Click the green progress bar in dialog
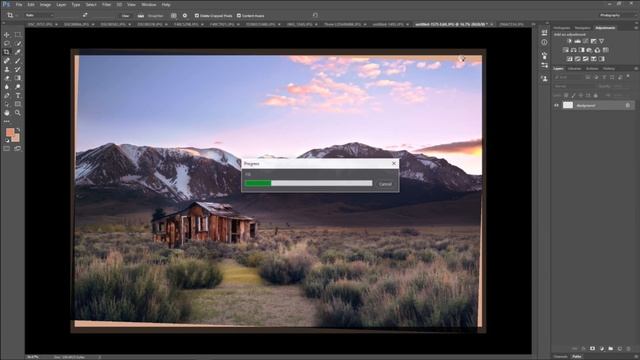Viewport: 640px width, 360px height. pyautogui.click(x=258, y=183)
